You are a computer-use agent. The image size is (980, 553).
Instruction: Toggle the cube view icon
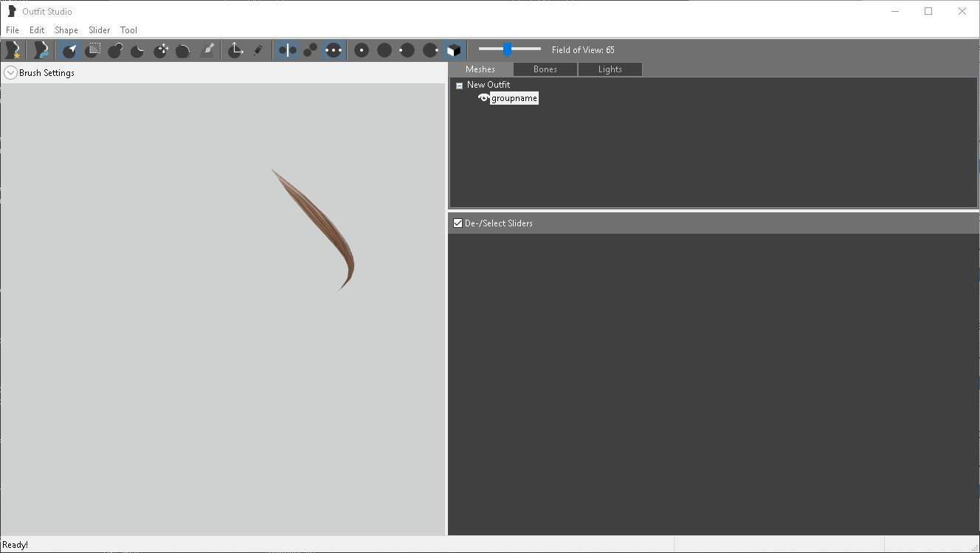[x=453, y=50]
